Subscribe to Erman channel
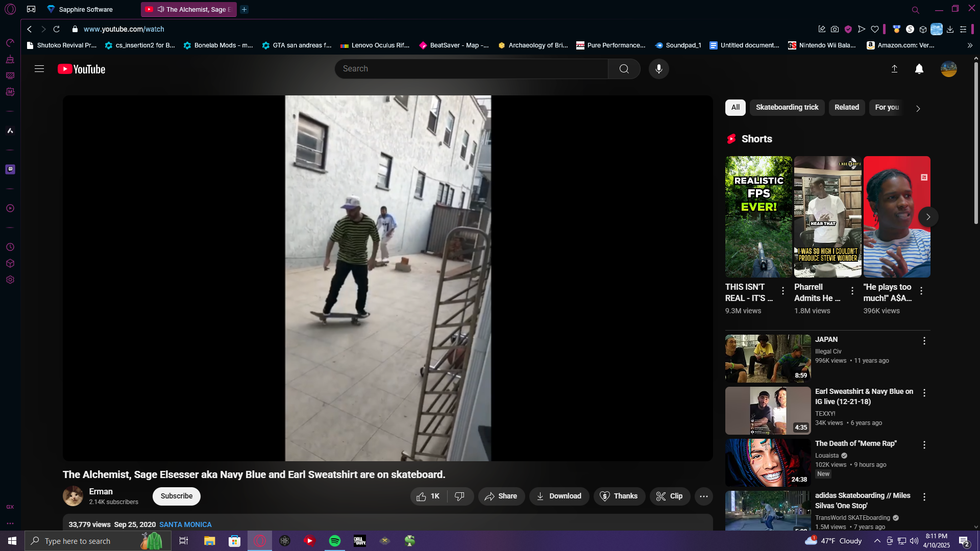This screenshot has width=980, height=551. [177, 496]
